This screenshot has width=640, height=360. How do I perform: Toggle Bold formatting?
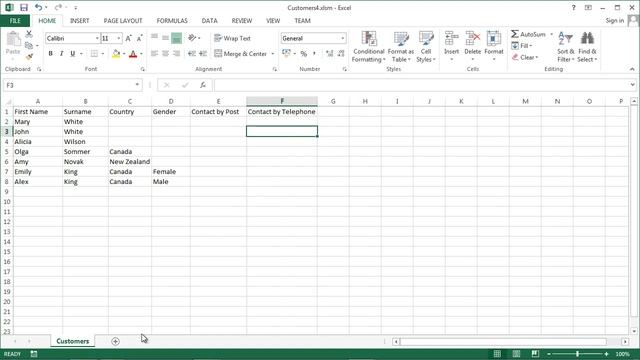pos(51,53)
